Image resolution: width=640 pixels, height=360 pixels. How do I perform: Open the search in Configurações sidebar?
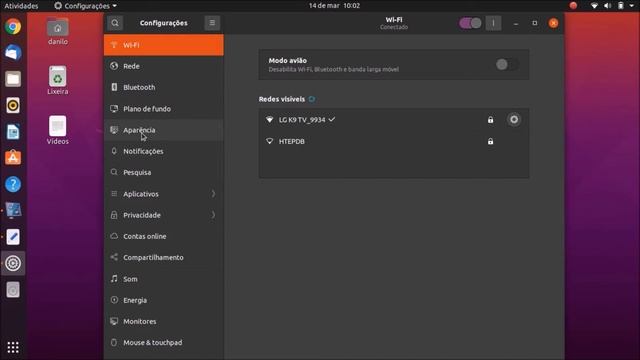click(x=115, y=23)
